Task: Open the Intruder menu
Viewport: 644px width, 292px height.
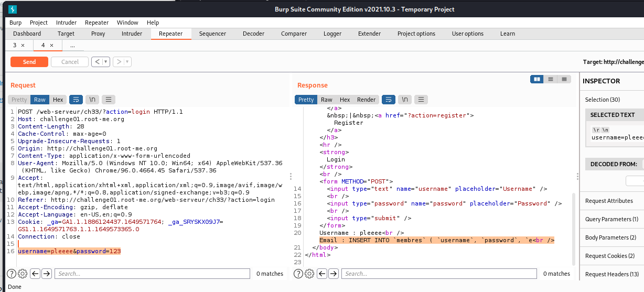Action: pos(66,23)
